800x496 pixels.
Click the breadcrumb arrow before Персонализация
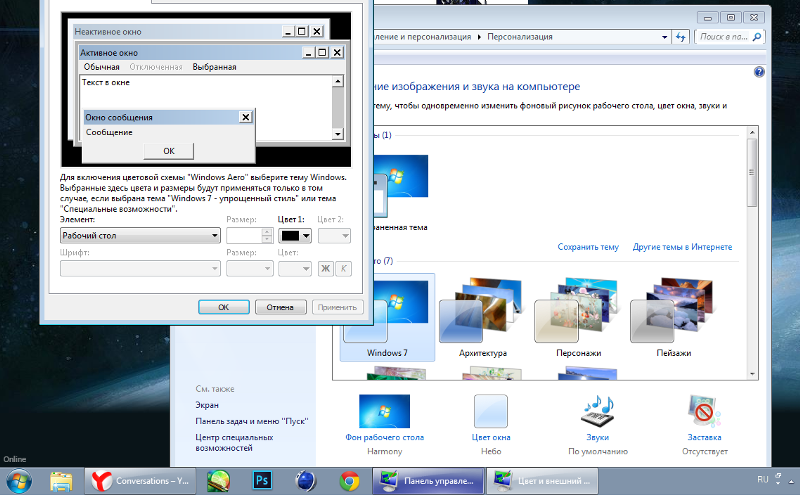[479, 37]
